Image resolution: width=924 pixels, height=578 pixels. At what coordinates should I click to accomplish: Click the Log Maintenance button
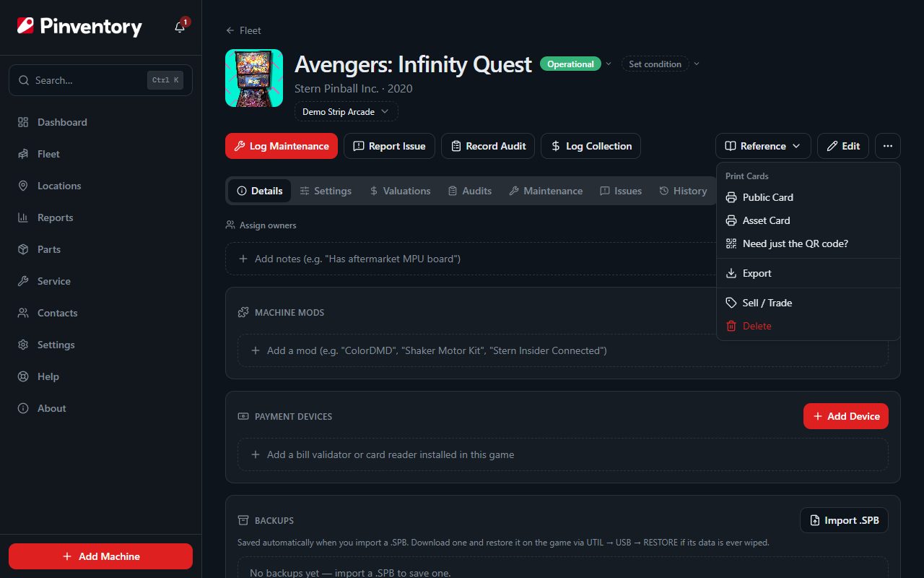click(x=282, y=146)
